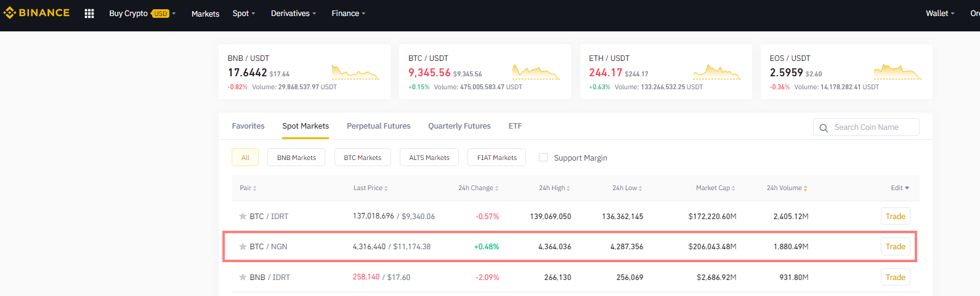Favorite the BTC / IDRT pair star
Image resolution: width=980 pixels, height=296 pixels.
[x=243, y=216]
